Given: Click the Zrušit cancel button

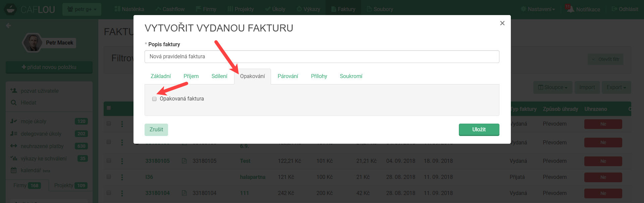Looking at the screenshot, I should point(156,130).
